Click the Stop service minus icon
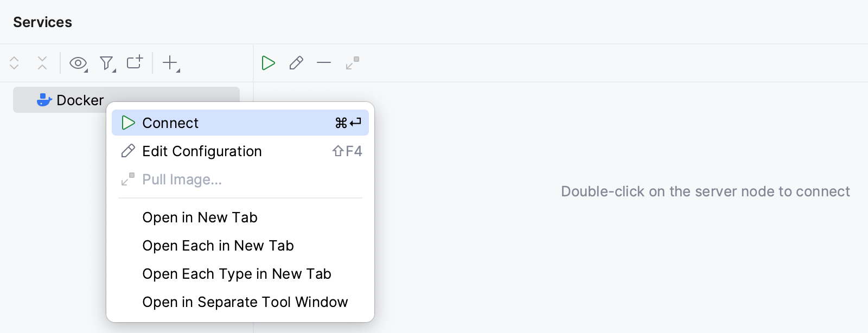This screenshot has height=333, width=868. (x=324, y=63)
